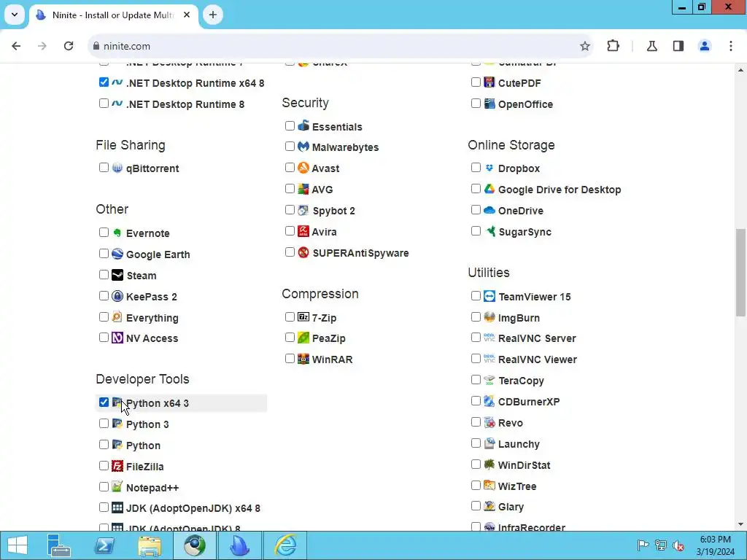Open Chrome extensions puzzle icon
Screen dimensions: 747x560
[x=613, y=46]
